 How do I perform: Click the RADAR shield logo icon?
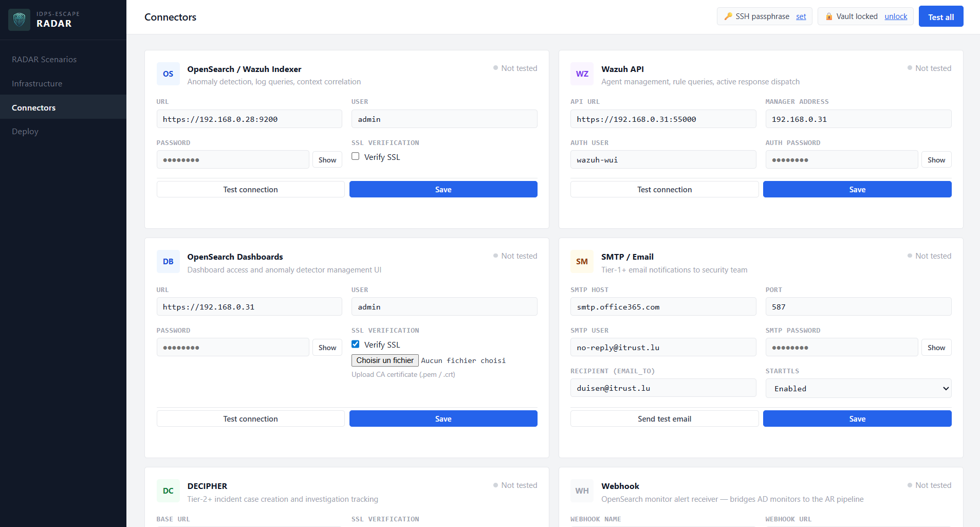pos(20,20)
